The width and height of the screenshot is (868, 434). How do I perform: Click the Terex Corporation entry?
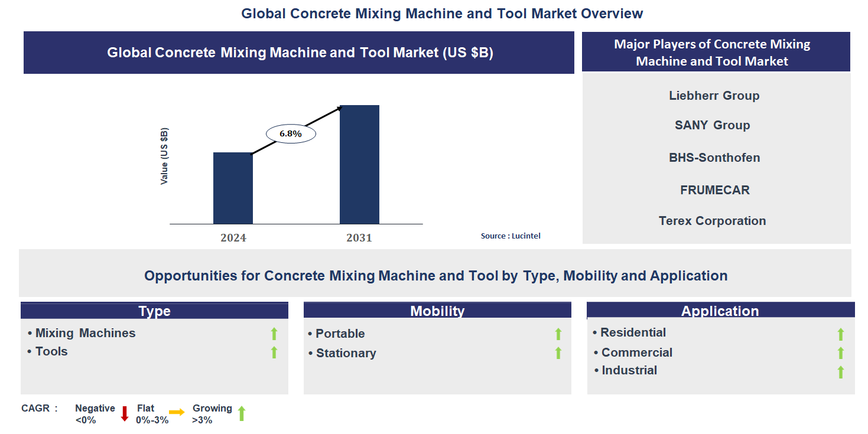click(712, 220)
